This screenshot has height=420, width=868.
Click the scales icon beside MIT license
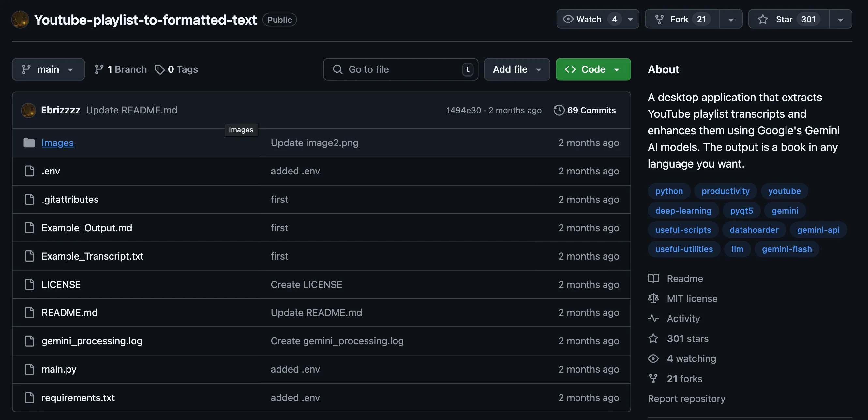[653, 298]
